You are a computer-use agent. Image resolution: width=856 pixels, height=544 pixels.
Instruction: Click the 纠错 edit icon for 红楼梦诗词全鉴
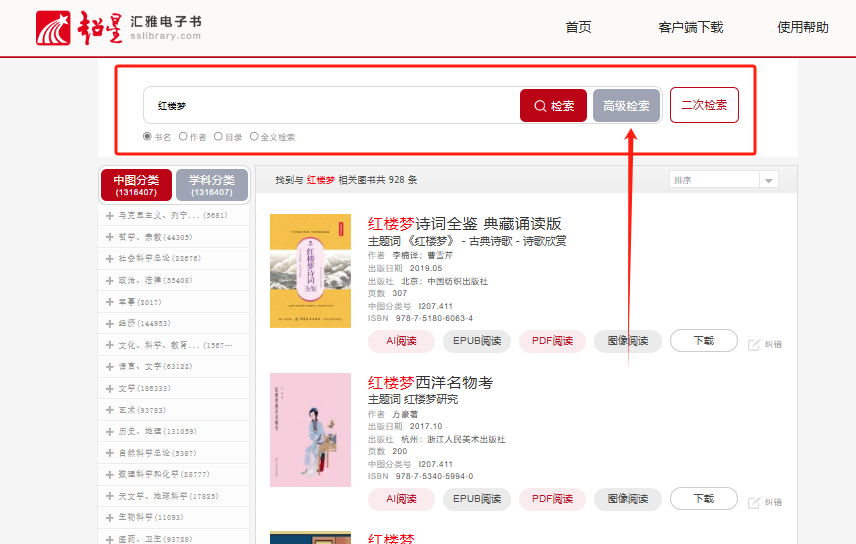755,344
